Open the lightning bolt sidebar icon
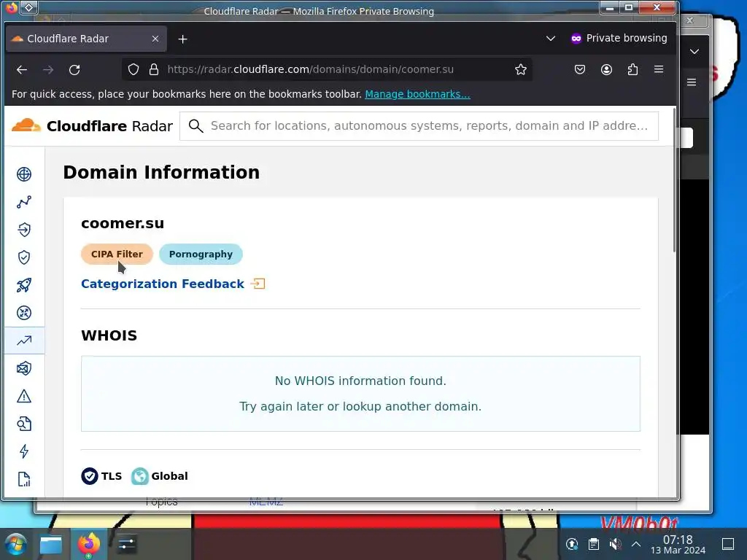 (x=24, y=451)
